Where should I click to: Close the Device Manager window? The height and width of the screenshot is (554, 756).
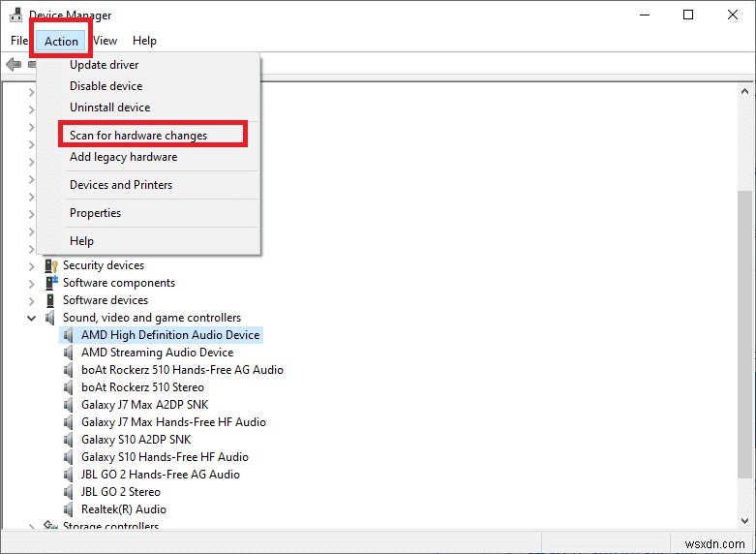[x=733, y=15]
